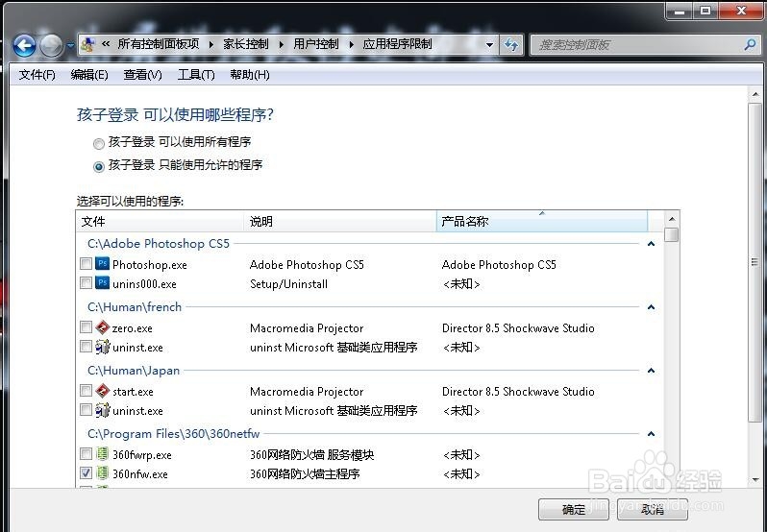The image size is (767, 532).
Task: Go to 所有控制面板项 breadcrumb
Action: [x=158, y=44]
